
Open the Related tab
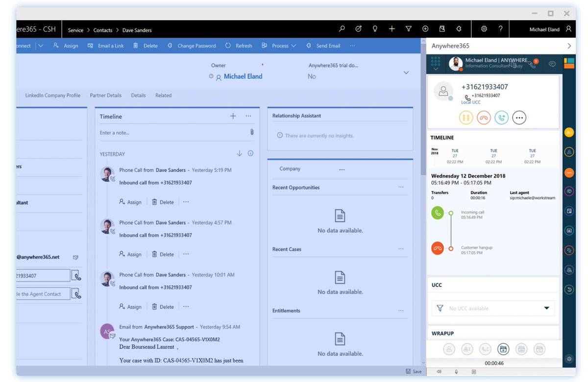[x=163, y=95]
